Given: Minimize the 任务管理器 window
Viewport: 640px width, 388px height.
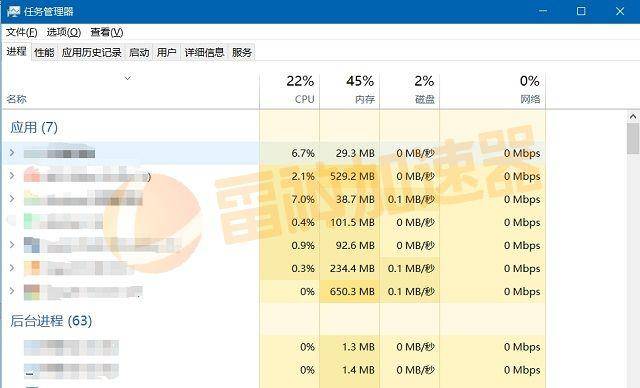Looking at the screenshot, I should click(x=543, y=11).
